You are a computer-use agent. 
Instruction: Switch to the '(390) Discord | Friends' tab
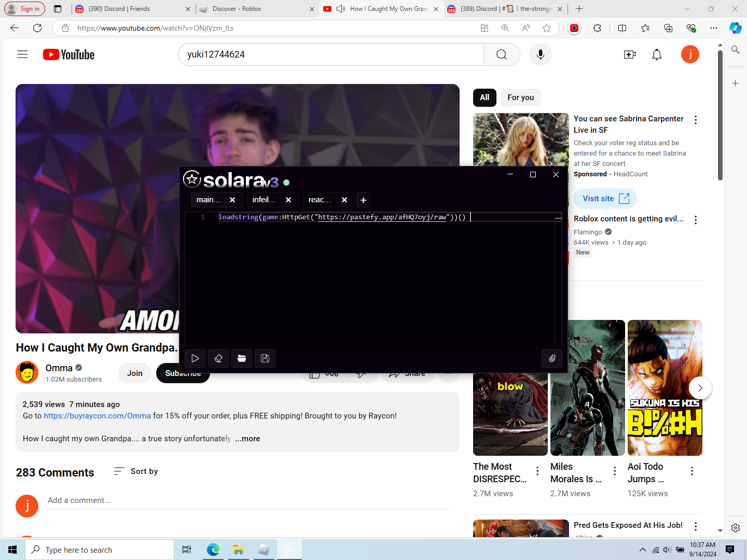[132, 9]
